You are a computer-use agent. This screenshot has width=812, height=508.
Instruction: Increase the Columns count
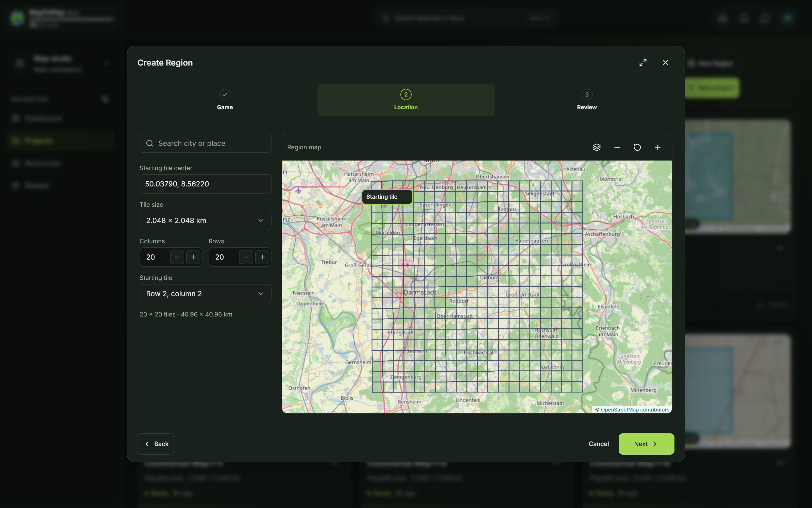pos(193,257)
